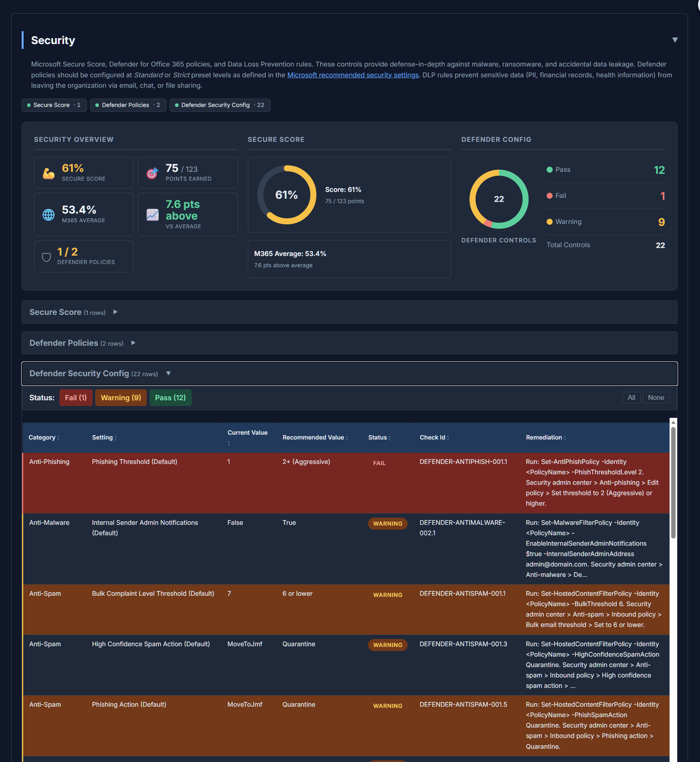Click the flexed arm Secure Score icon
Screen dimensions: 700x762
click(x=48, y=172)
